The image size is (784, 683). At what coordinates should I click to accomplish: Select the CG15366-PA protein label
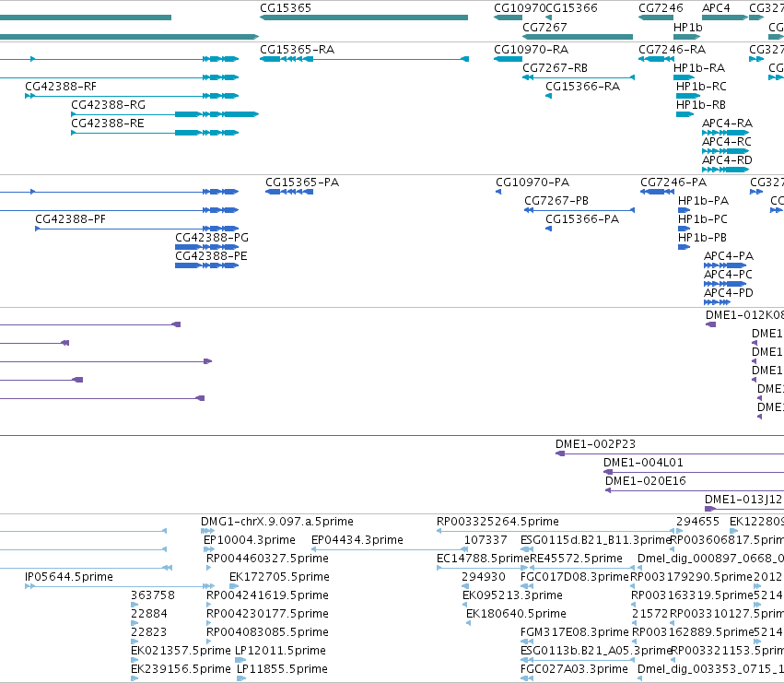(582, 219)
